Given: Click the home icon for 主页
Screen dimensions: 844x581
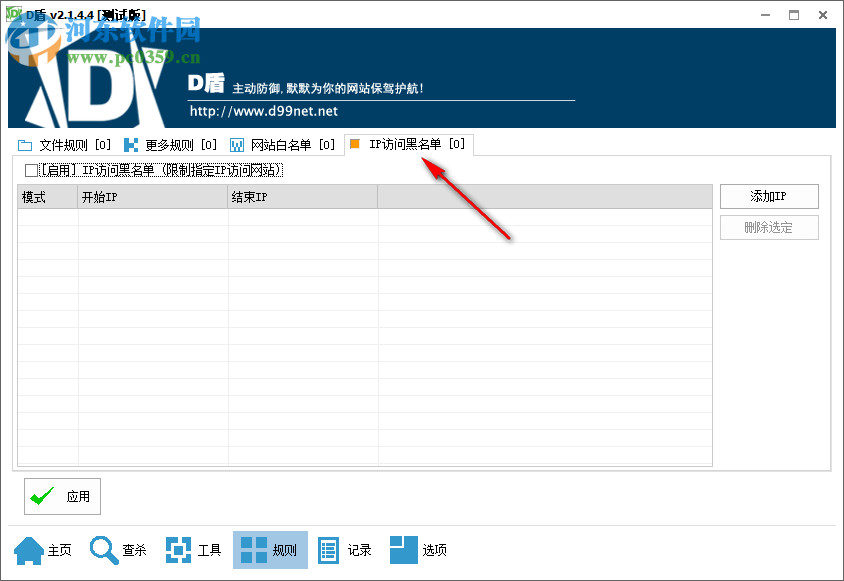Looking at the screenshot, I should click(29, 550).
